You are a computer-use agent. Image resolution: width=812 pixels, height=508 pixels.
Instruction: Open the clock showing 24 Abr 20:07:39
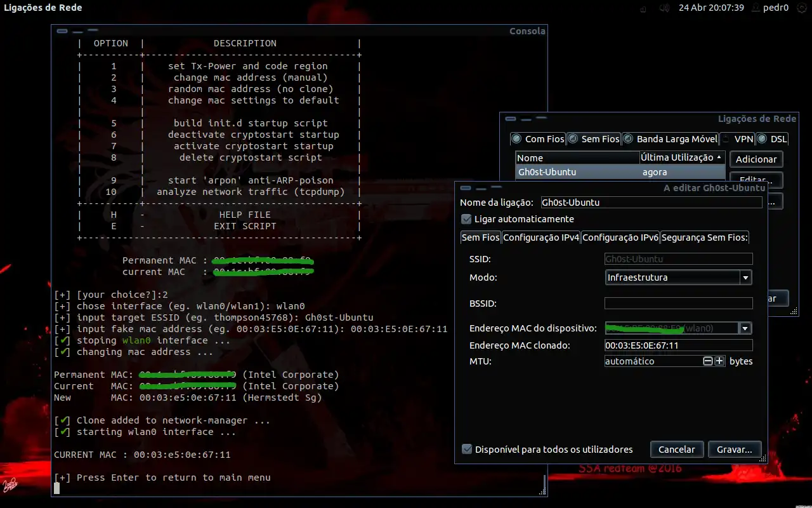tap(711, 8)
